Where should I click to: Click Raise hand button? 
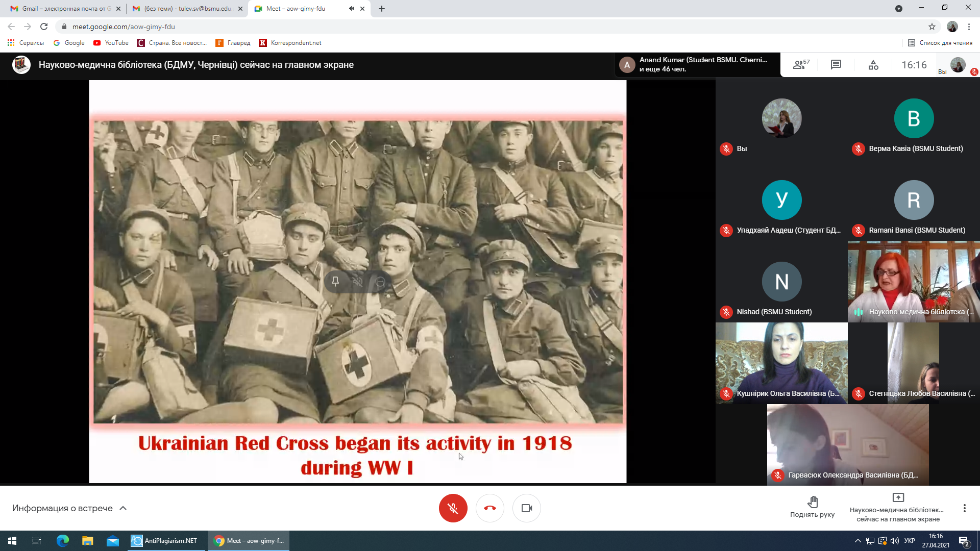pos(812,507)
